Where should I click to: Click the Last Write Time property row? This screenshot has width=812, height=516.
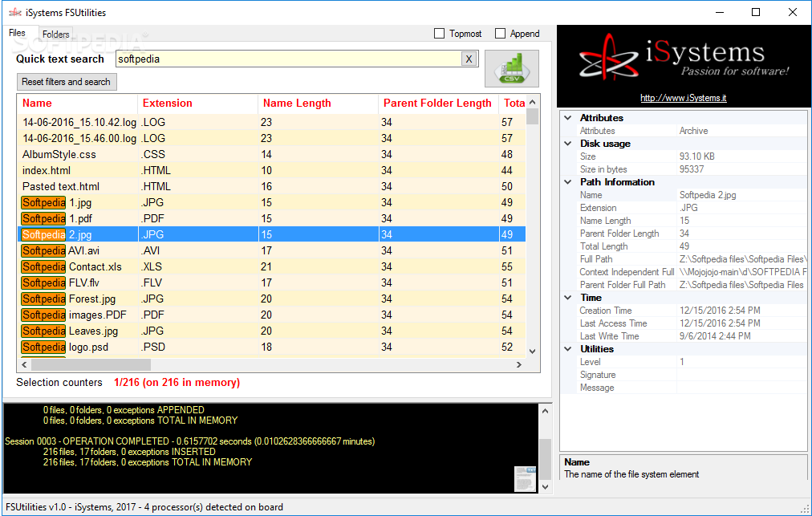(x=692, y=336)
